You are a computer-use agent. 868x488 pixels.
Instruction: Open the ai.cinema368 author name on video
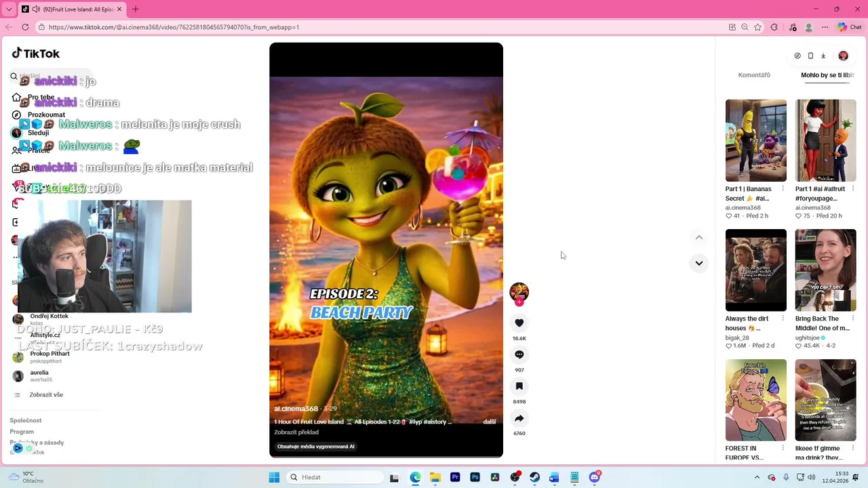296,409
